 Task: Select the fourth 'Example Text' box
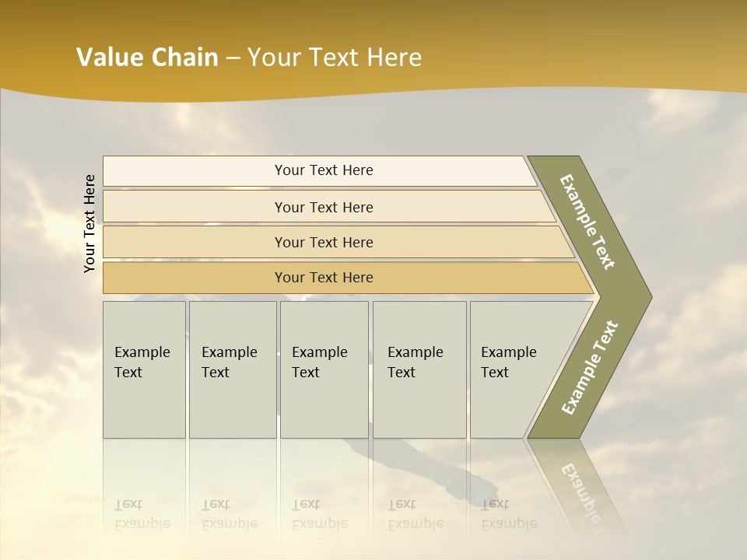(419, 369)
